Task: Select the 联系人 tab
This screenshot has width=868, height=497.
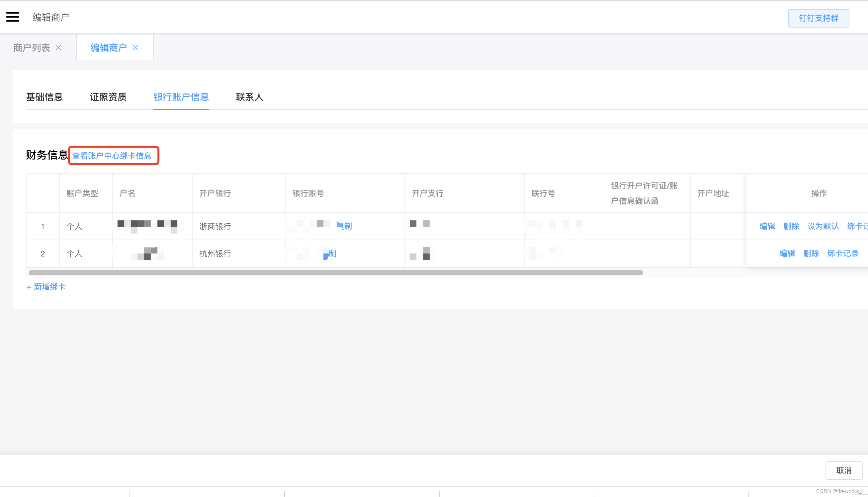Action: 249,97
